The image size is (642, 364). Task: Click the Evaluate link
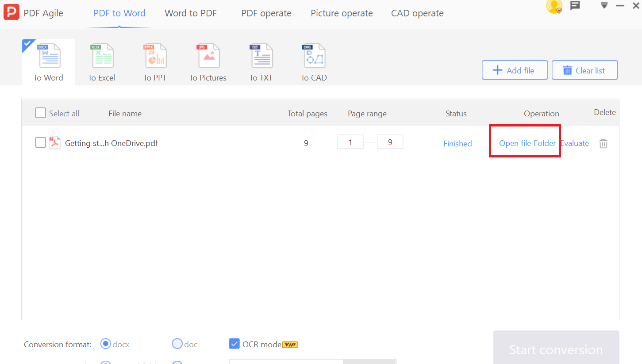tap(574, 143)
